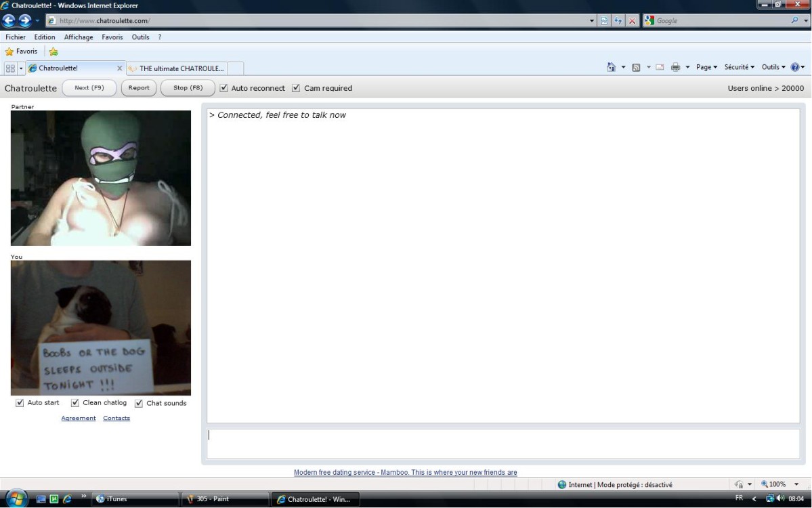The width and height of the screenshot is (812, 508).
Task: Open the search provider dropdown arrow
Action: point(806,21)
